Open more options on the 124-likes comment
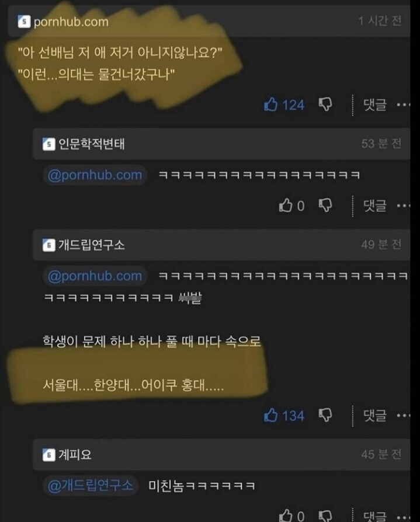This screenshot has height=522, width=420. tap(403, 105)
